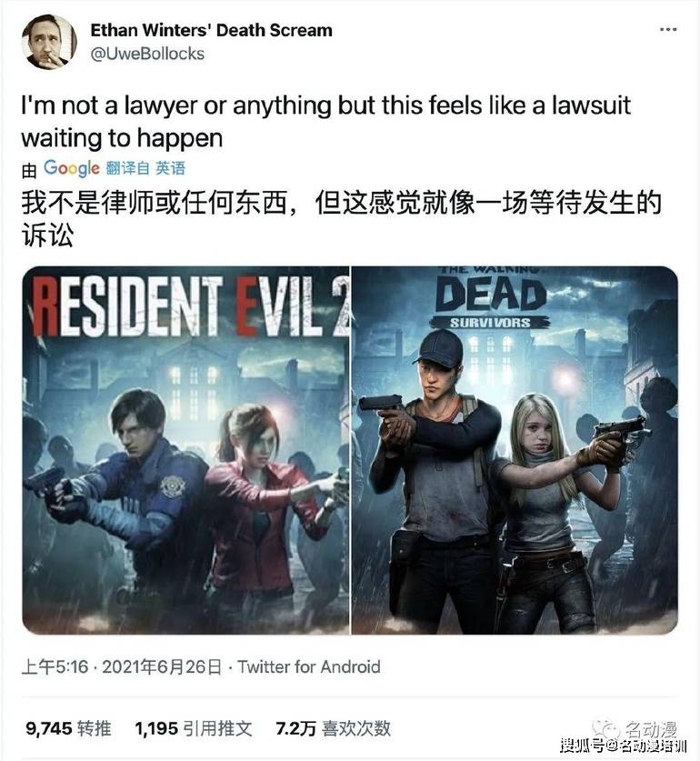The height and width of the screenshot is (761, 700).
Task: Click the Twitter for Android source link
Action: pos(309,666)
